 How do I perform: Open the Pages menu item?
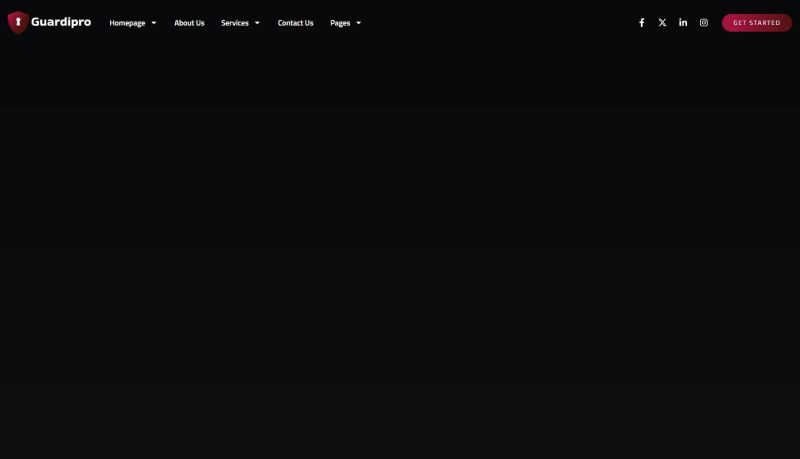click(340, 23)
